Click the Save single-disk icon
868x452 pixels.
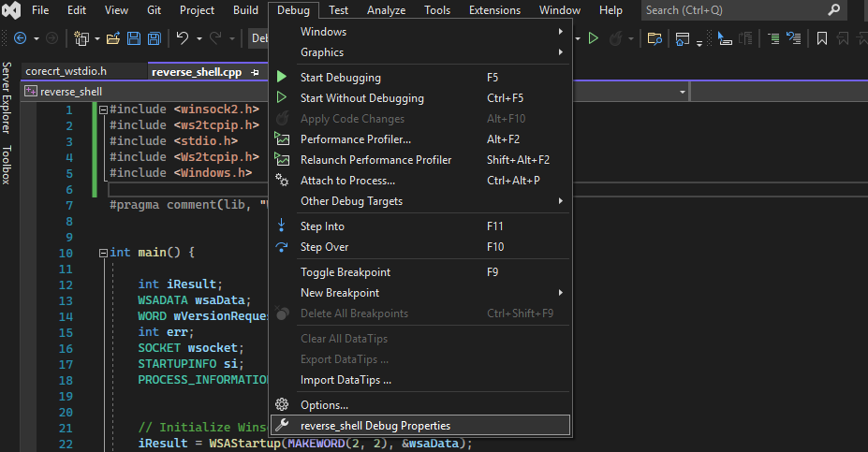[133, 38]
